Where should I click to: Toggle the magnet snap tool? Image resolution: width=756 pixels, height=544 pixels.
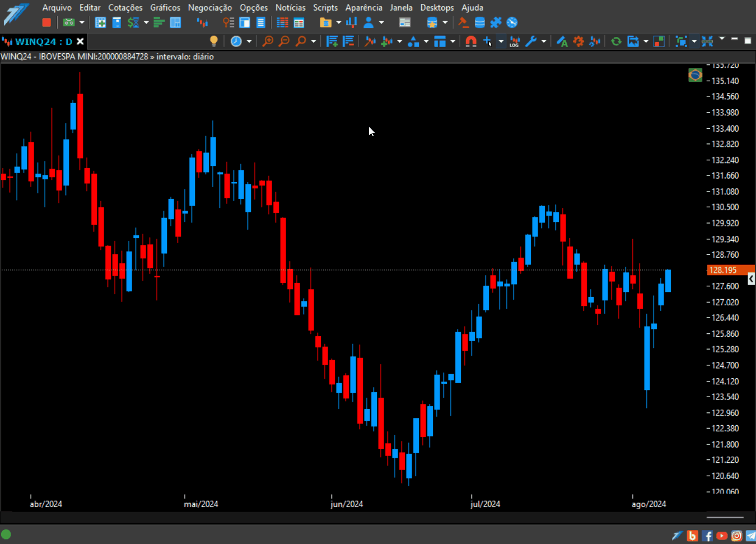(471, 41)
